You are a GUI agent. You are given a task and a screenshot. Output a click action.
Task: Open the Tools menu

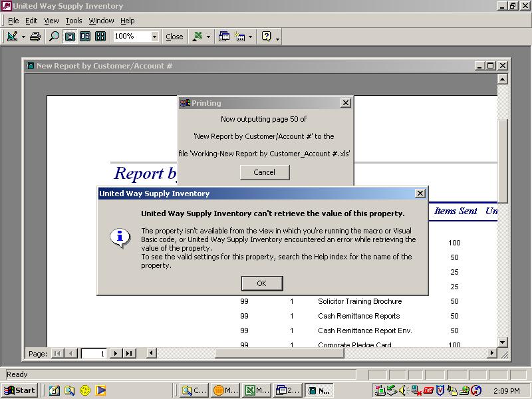click(x=73, y=21)
